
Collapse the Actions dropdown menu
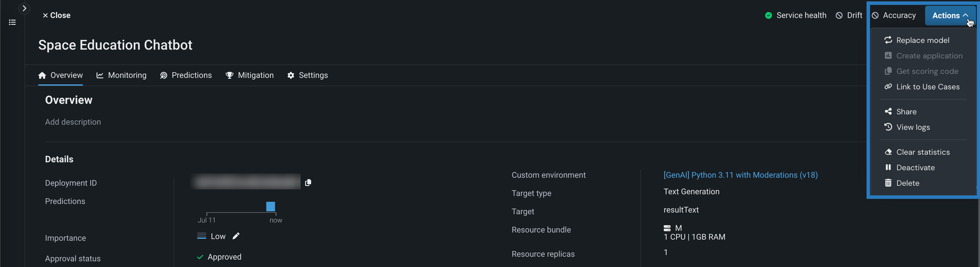click(x=949, y=16)
